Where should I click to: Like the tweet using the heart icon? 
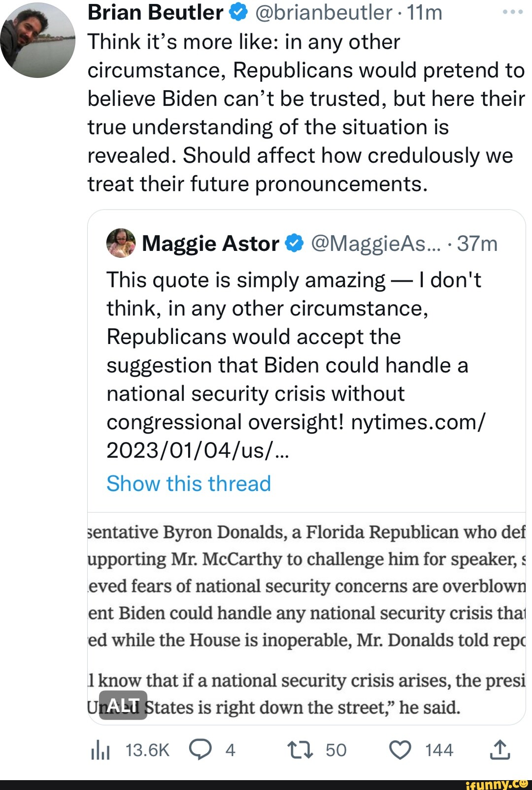coord(400,750)
